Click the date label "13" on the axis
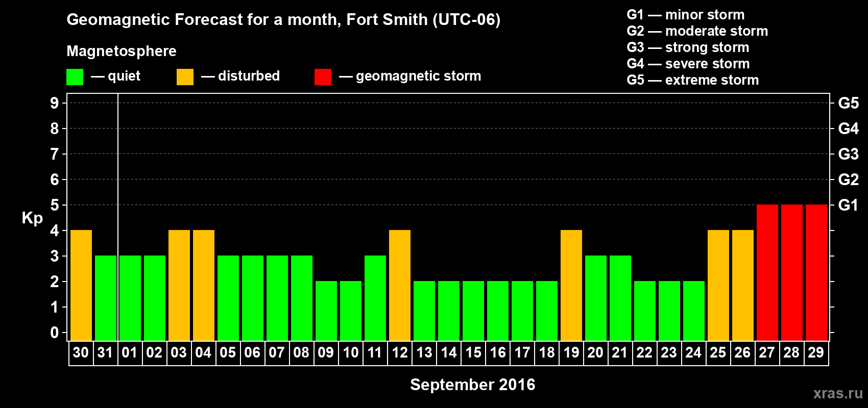The width and height of the screenshot is (868, 408). [x=424, y=353]
